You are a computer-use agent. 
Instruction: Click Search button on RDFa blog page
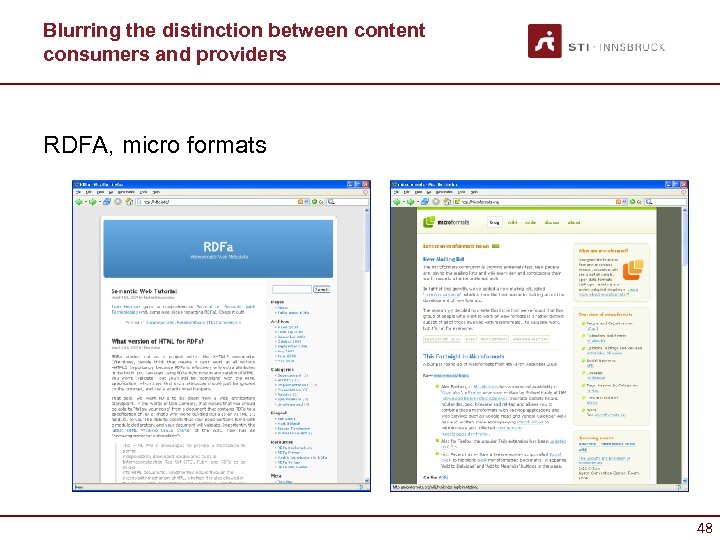[321, 289]
